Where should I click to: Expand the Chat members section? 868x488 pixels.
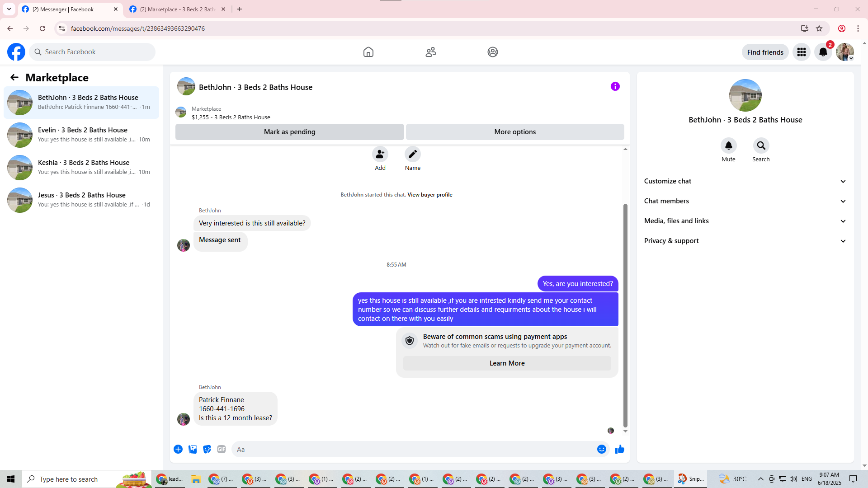[745, 201]
